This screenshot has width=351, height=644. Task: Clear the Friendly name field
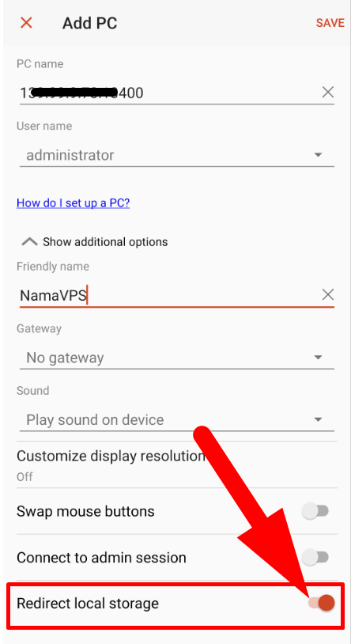tap(327, 294)
